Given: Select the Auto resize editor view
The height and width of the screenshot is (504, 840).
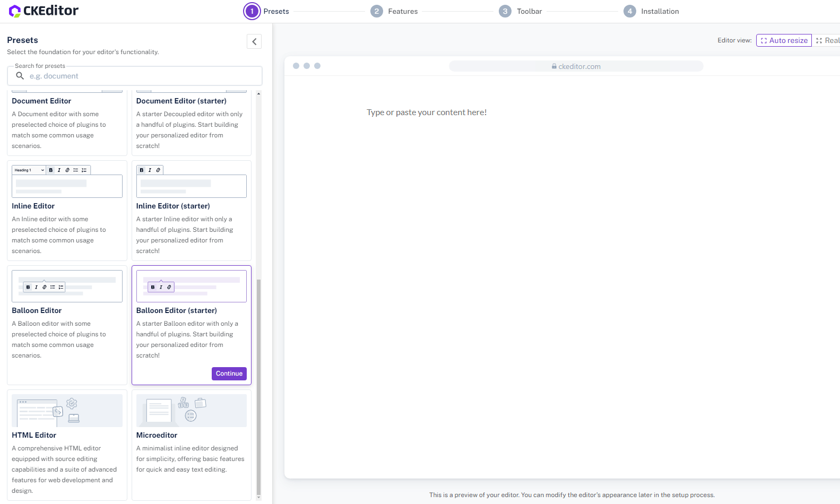Looking at the screenshot, I should (x=783, y=40).
